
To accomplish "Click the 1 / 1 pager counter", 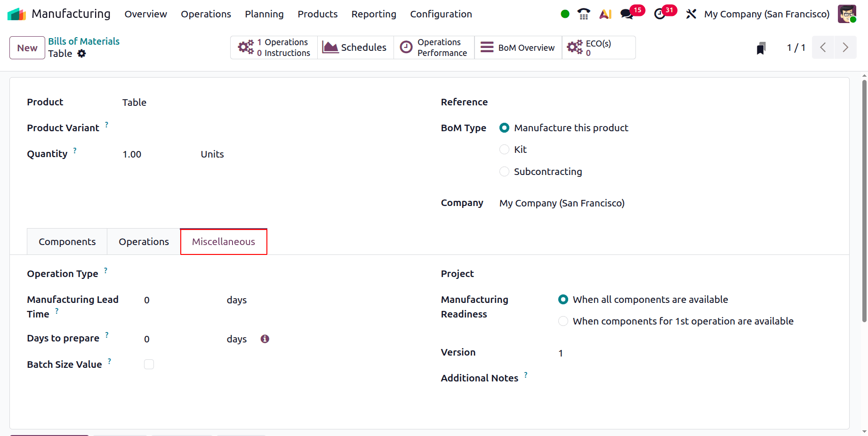I will 796,48.
